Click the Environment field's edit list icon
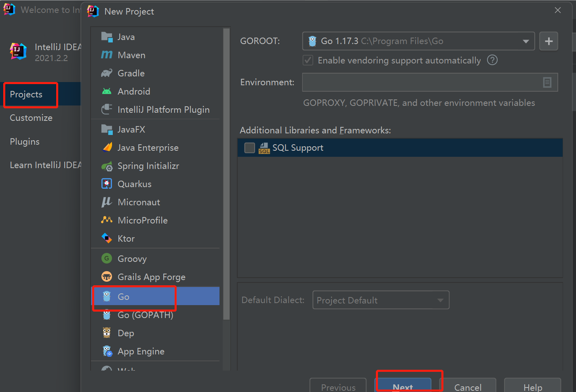 pos(547,82)
